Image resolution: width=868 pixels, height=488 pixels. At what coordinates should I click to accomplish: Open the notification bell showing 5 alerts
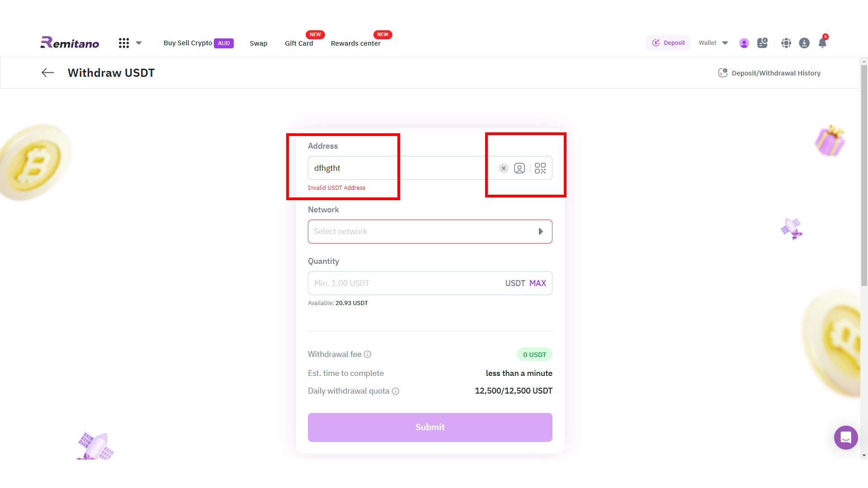[822, 43]
